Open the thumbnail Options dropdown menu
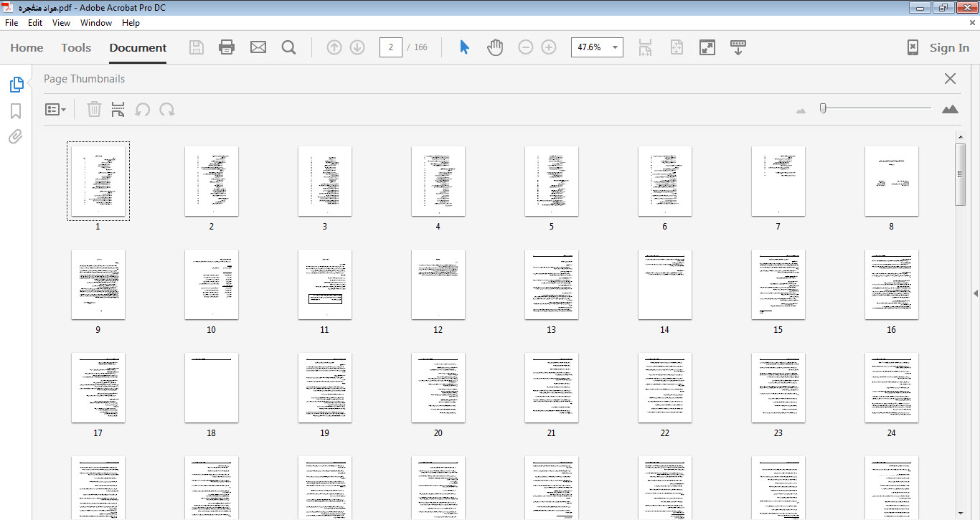The height and width of the screenshot is (520, 980). [55, 109]
